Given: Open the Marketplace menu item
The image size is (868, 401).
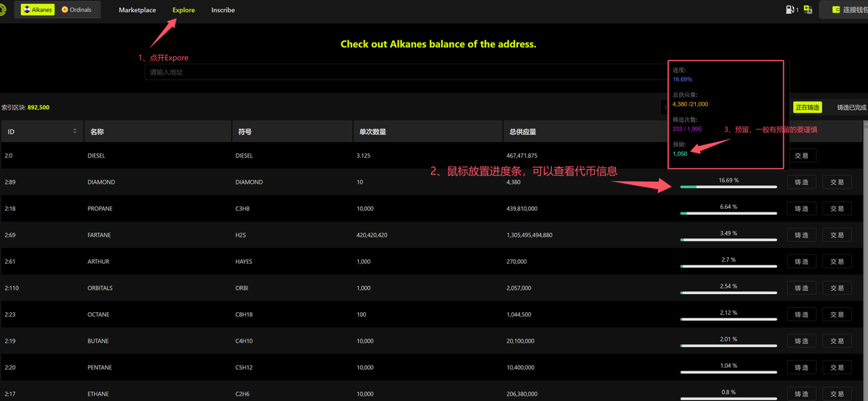Looking at the screenshot, I should (x=137, y=10).
